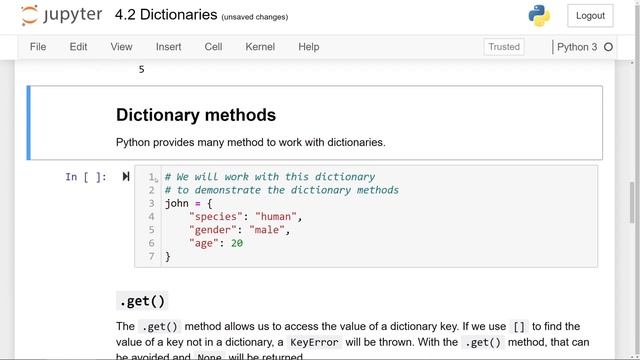Click the comment 'We will work with this dictionary'

point(270,177)
